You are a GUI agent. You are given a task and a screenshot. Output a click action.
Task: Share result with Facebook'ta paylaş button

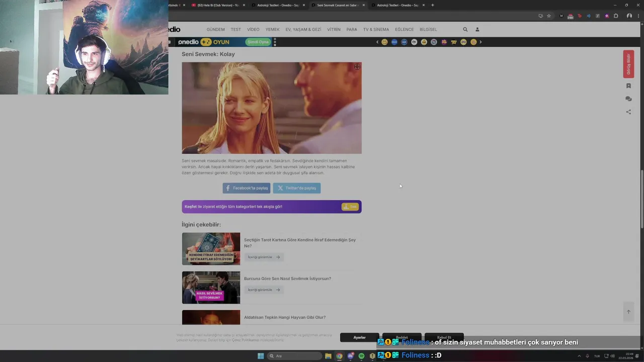[x=247, y=188]
